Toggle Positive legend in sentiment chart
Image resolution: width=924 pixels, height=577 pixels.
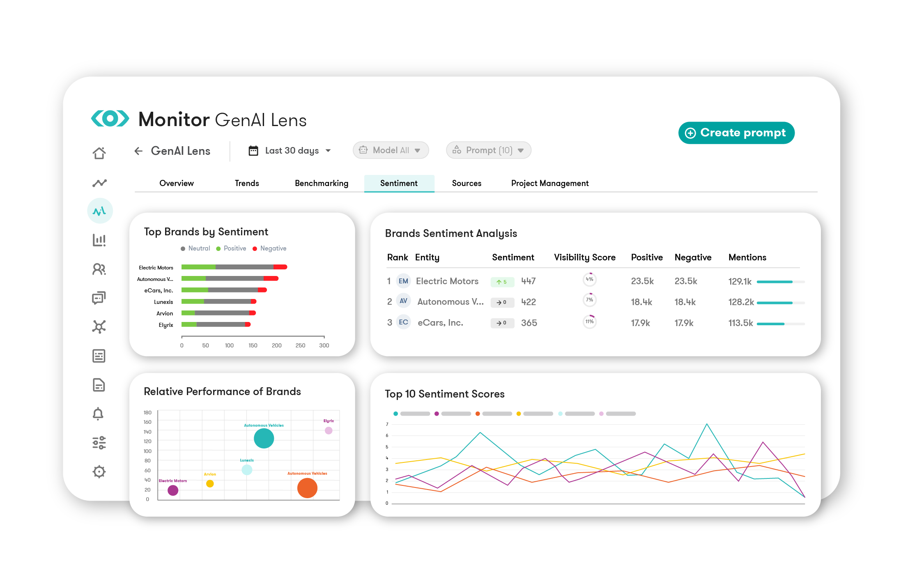pyautogui.click(x=231, y=248)
